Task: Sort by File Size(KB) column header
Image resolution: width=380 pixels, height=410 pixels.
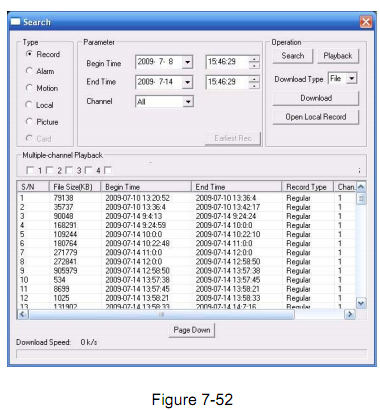Action: click(75, 187)
